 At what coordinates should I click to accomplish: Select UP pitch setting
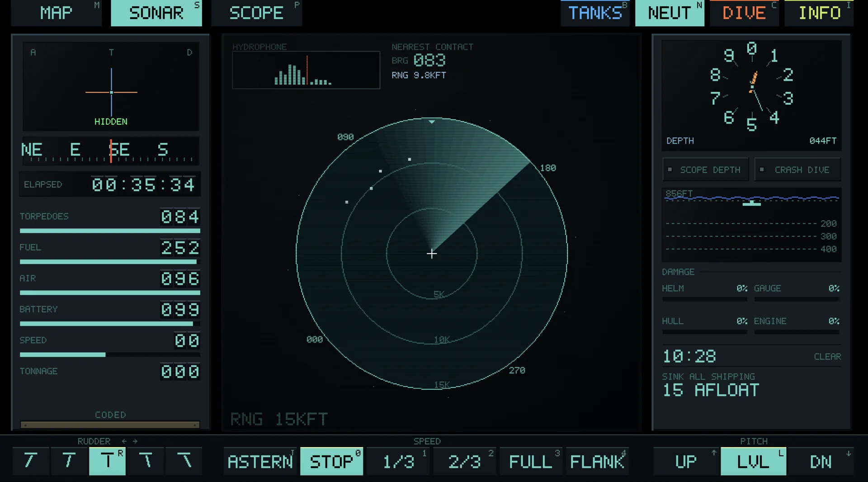[x=686, y=461]
